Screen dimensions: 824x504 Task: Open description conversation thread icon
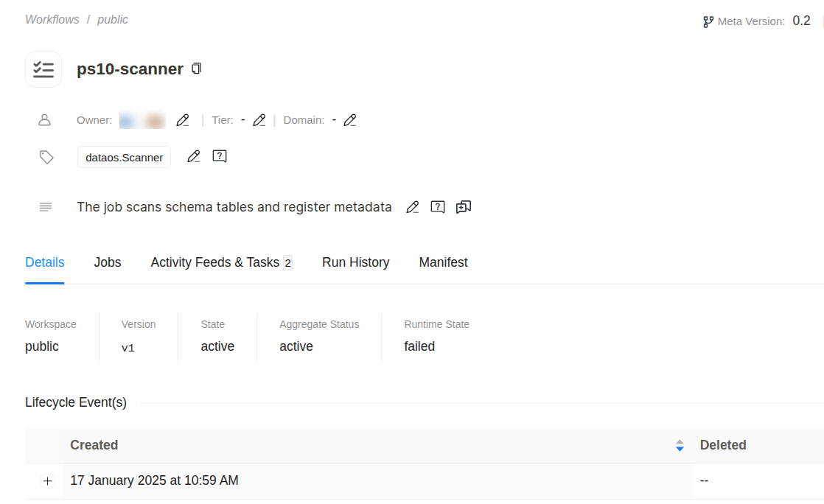(x=464, y=207)
